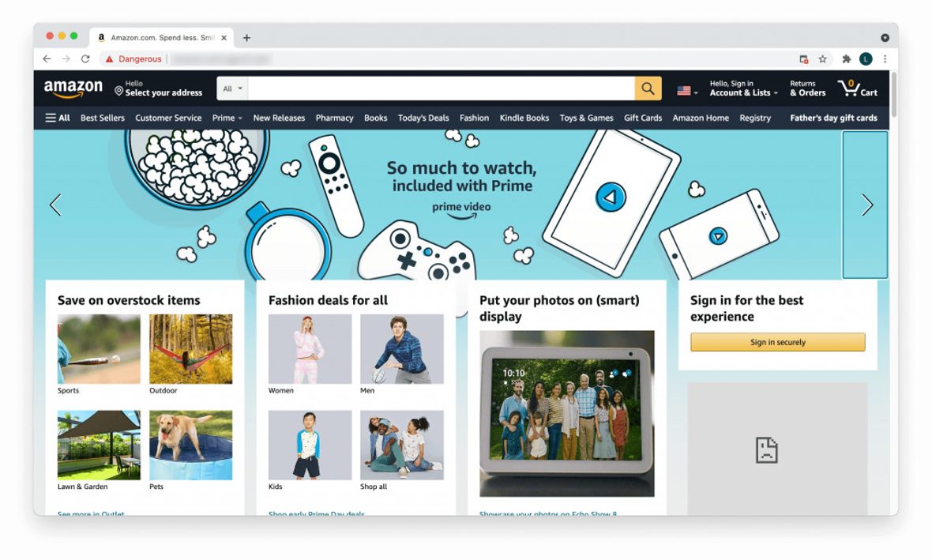Open the Amazon Cart
932x560 pixels.
[x=859, y=88]
